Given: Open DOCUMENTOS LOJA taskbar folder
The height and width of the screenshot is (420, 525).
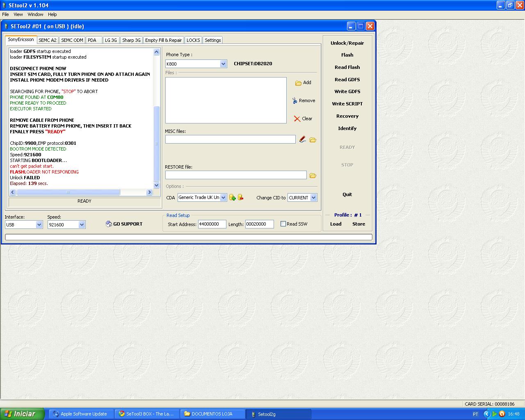Looking at the screenshot, I should pos(213,414).
